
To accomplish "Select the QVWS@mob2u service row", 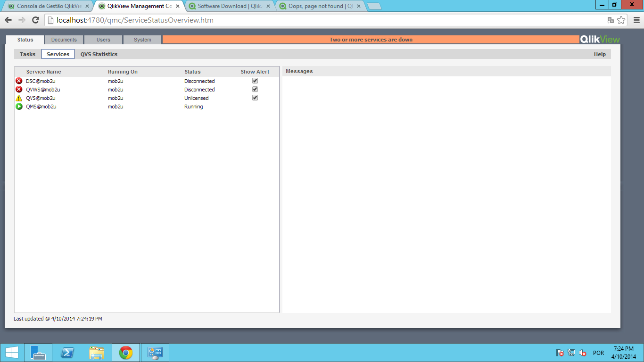I will [147, 90].
